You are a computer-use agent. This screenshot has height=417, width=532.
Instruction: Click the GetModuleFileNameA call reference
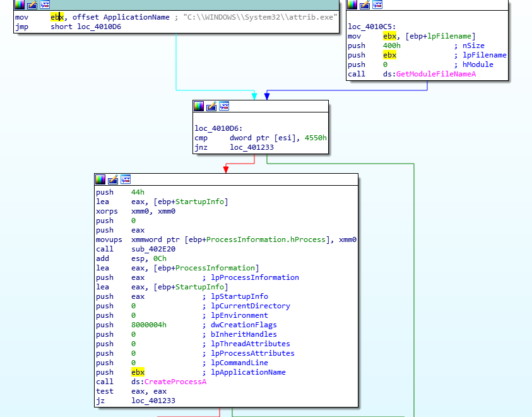pos(436,74)
